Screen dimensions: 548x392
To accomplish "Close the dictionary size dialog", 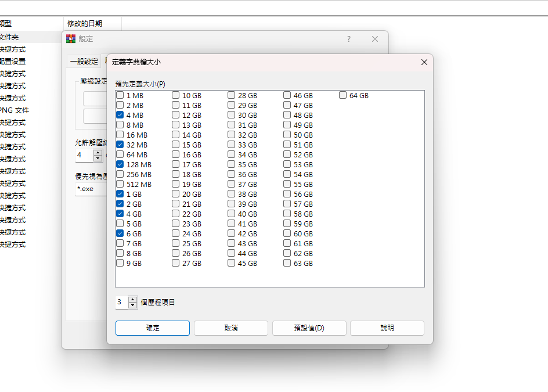I will point(424,62).
